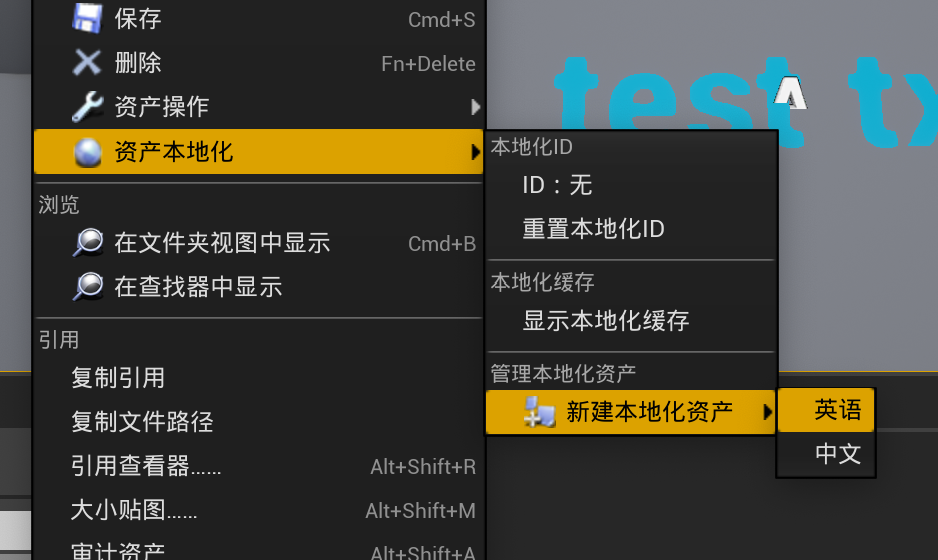Click the X Delete icon

tap(88, 63)
